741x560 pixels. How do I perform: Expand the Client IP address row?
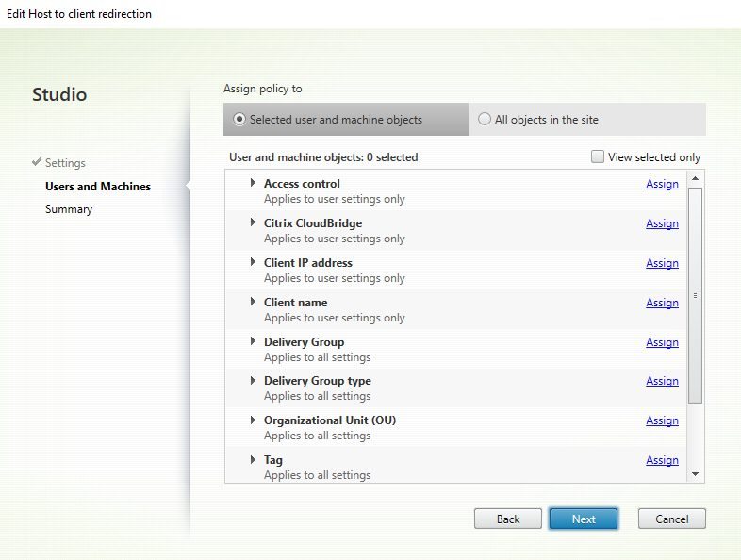pyautogui.click(x=253, y=262)
